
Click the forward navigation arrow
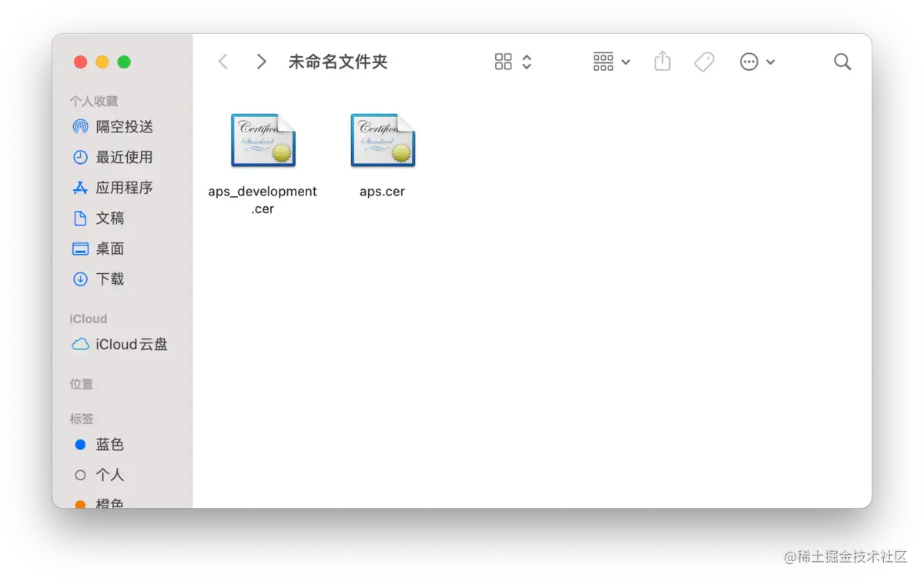click(x=261, y=62)
